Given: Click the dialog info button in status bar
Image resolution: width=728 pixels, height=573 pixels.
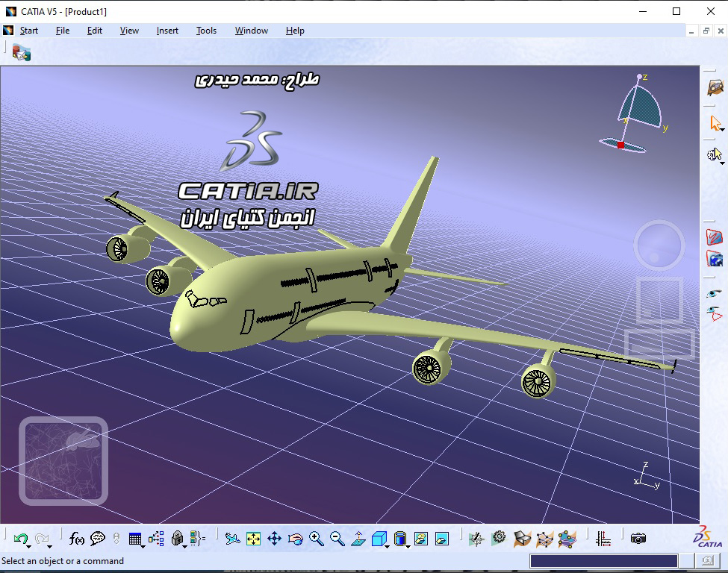Looking at the screenshot, I should click(707, 561).
